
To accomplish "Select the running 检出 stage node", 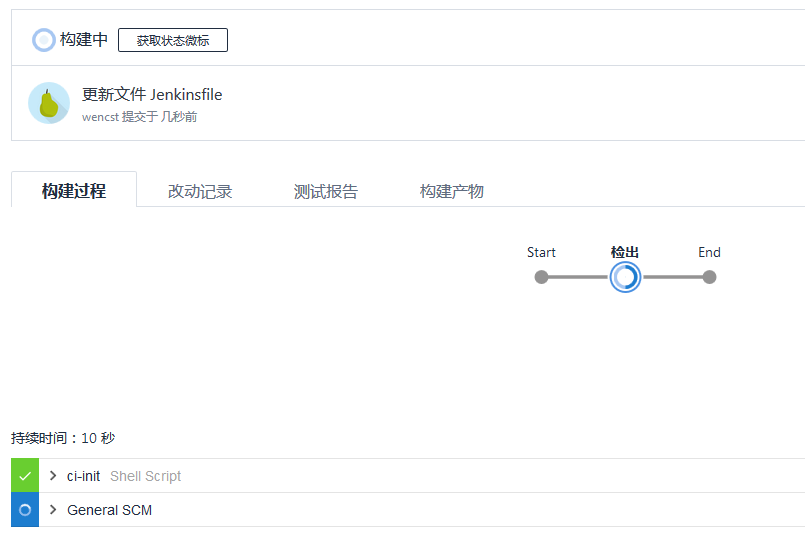I will (x=625, y=277).
